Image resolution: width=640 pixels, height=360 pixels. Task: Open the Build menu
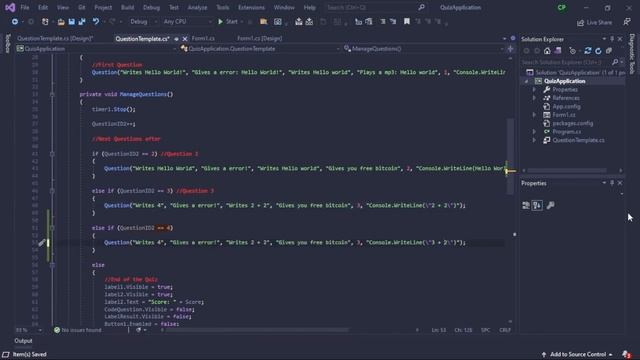click(127, 7)
